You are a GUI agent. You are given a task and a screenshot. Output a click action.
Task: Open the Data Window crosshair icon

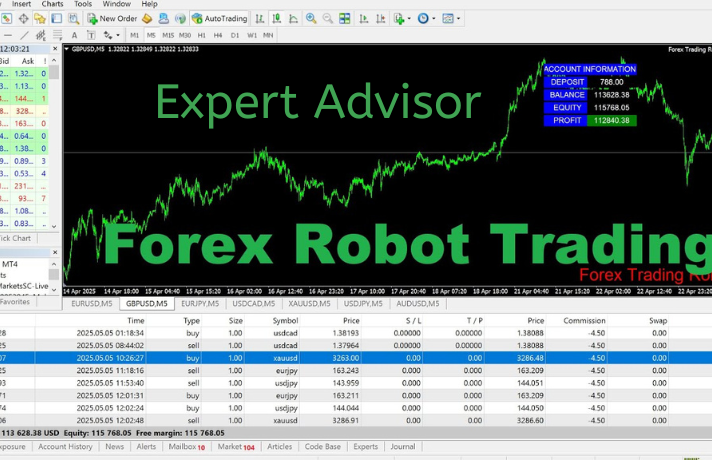pos(23,19)
